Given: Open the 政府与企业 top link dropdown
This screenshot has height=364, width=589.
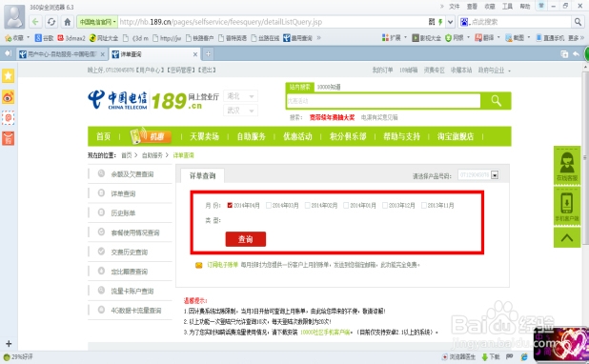Looking at the screenshot, I should pos(495,71).
